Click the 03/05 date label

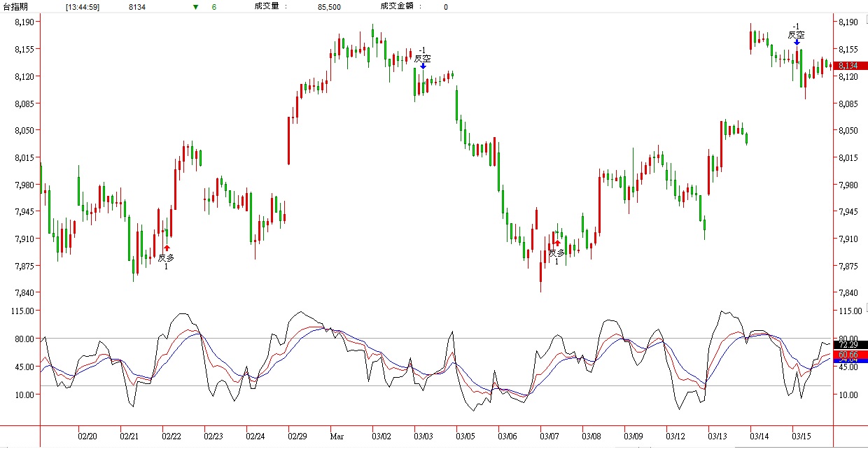[x=465, y=436]
